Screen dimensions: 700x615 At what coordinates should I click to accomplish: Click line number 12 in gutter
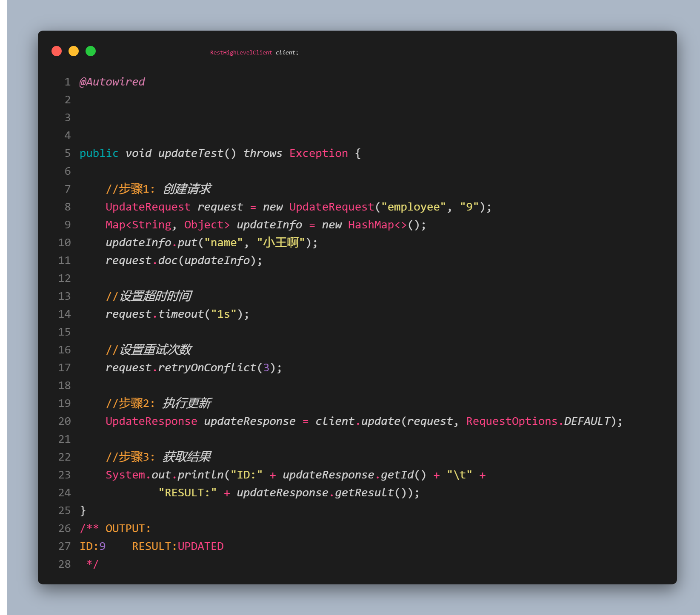click(65, 278)
